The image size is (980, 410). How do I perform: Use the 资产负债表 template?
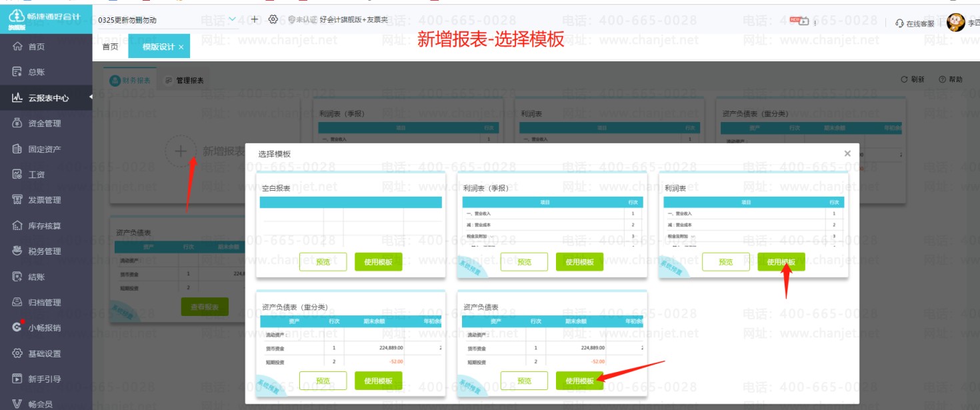pos(579,381)
